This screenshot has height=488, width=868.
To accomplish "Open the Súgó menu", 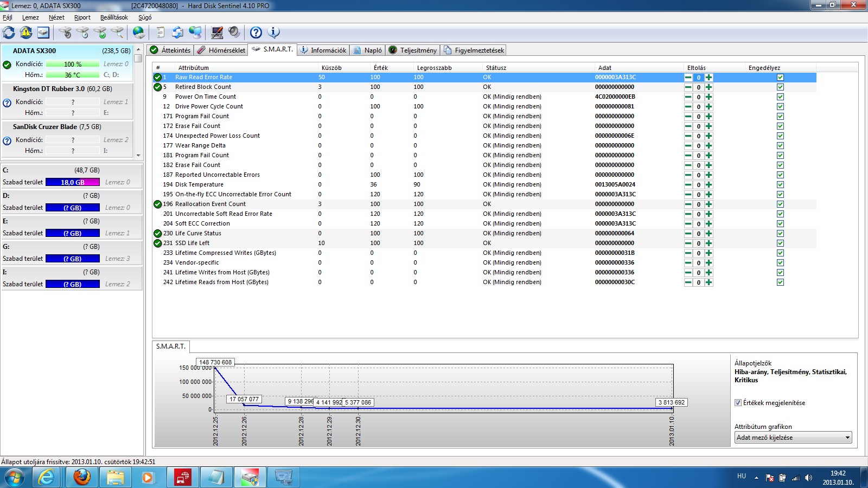I will 145,17.
